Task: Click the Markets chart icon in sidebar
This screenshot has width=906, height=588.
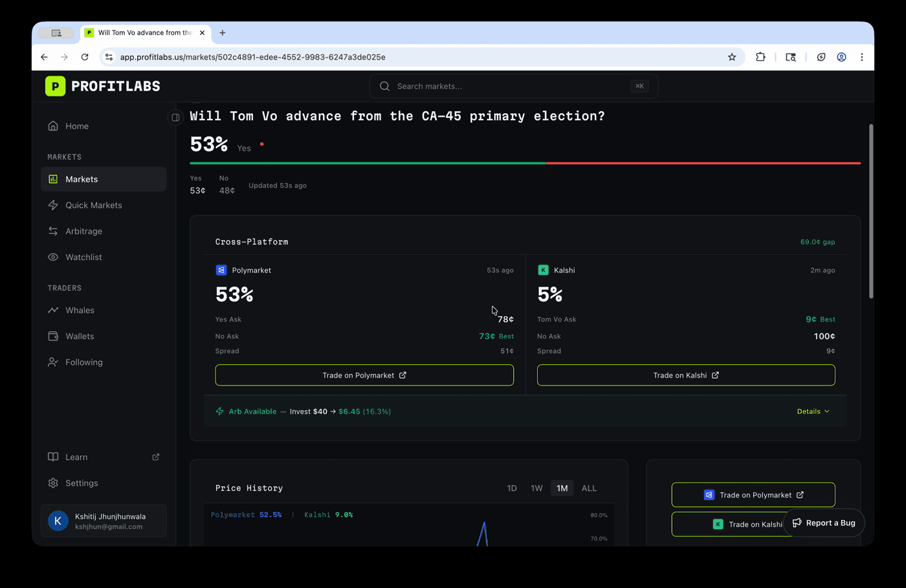Action: [53, 179]
